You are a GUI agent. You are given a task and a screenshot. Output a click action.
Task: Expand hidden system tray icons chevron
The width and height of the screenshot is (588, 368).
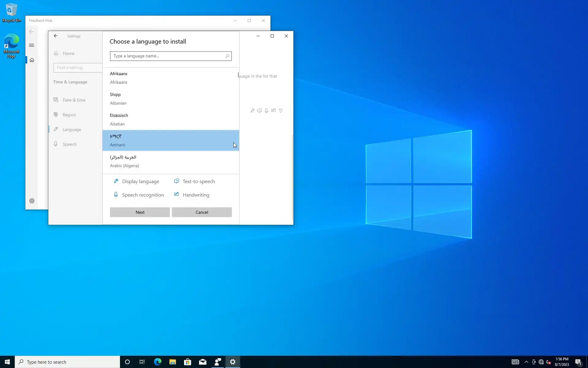526,362
